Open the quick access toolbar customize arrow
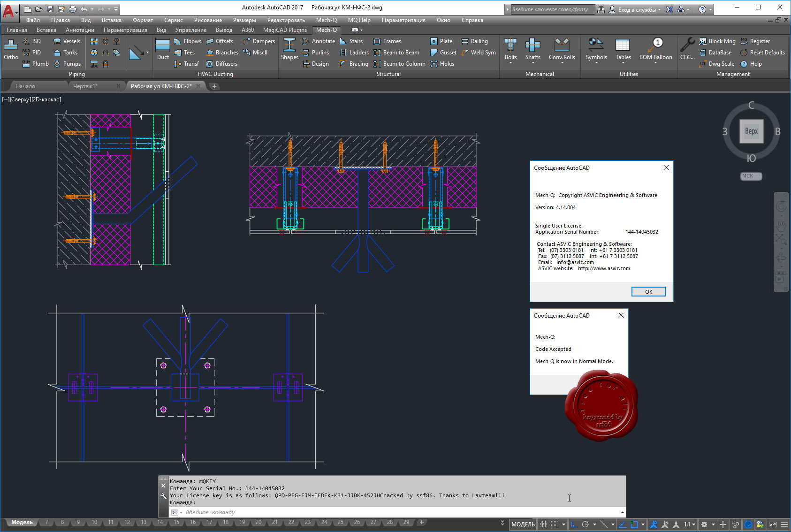The image size is (791, 532). (x=116, y=9)
